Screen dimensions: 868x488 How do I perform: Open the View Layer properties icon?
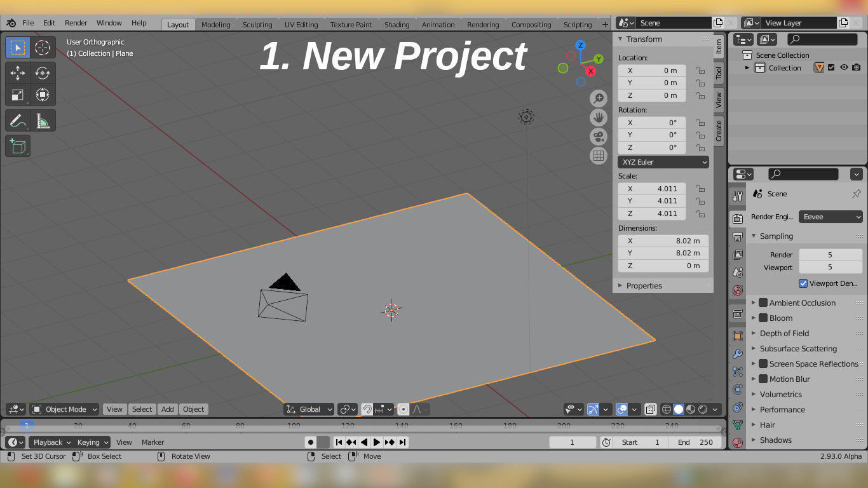[737, 255]
